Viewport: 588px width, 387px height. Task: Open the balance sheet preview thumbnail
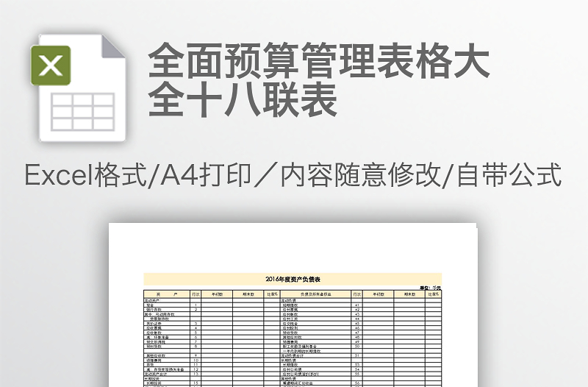click(x=293, y=305)
